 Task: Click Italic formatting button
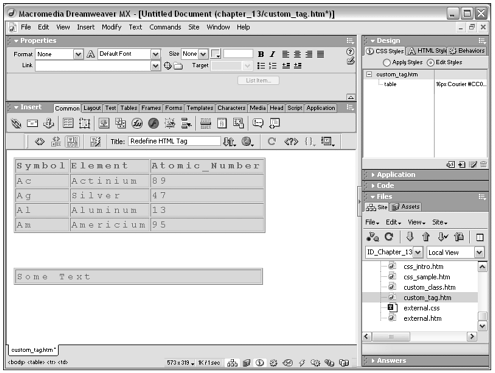click(x=273, y=54)
